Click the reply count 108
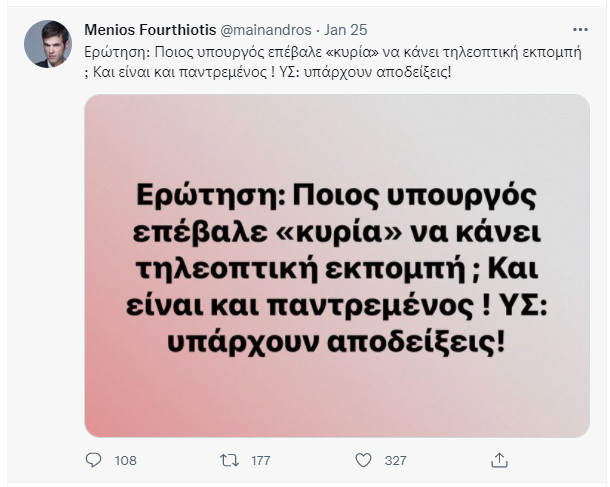The width and height of the screenshot is (610, 487). (125, 461)
